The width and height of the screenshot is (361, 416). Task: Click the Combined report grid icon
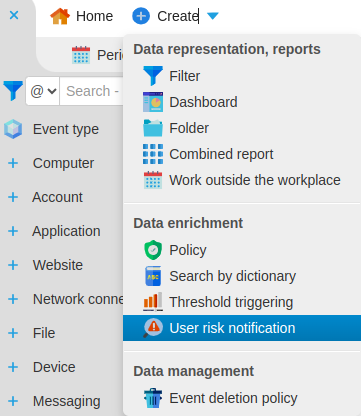153,154
